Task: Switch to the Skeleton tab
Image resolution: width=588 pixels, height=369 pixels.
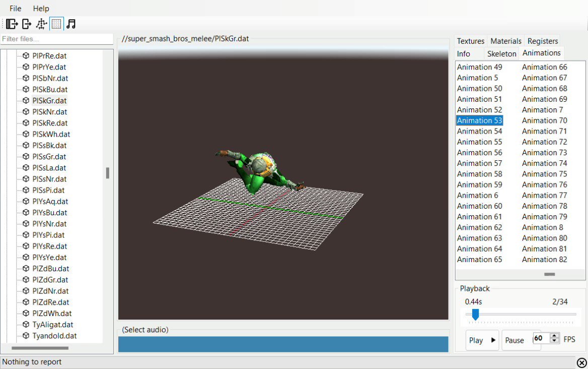Action: [502, 53]
